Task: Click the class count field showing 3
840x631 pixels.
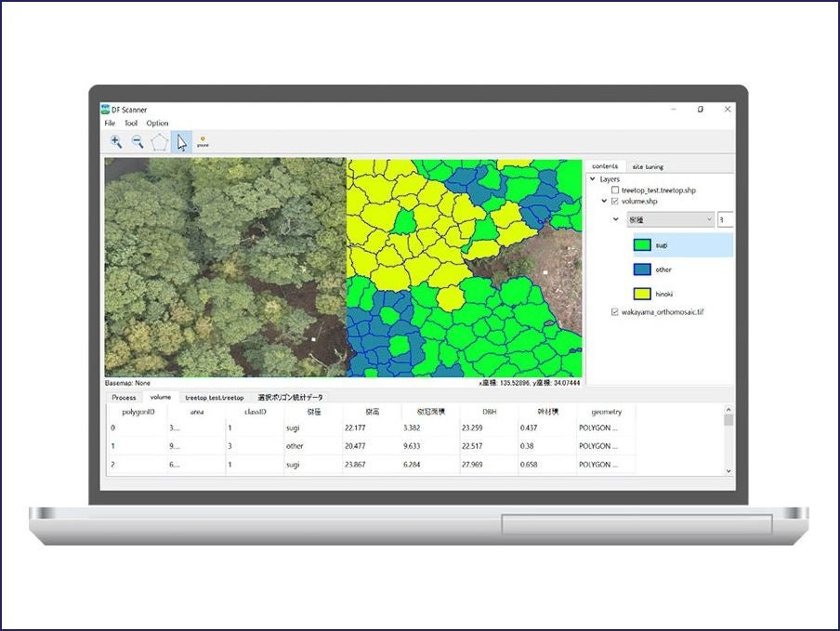Action: [726, 219]
